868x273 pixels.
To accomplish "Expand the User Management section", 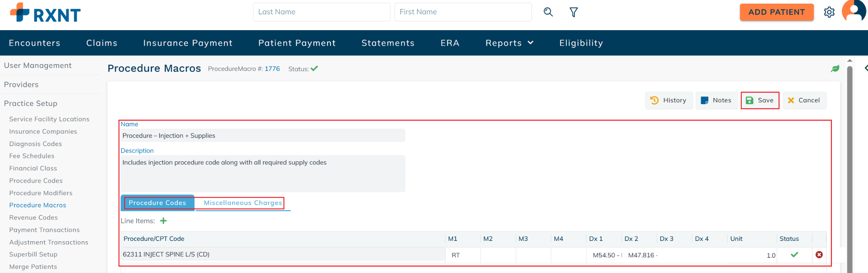I will (38, 65).
